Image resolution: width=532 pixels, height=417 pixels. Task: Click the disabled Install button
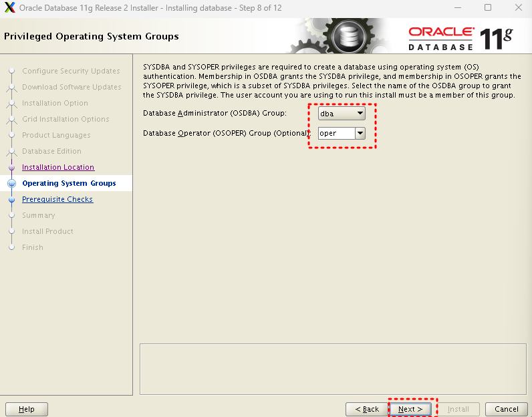pyautogui.click(x=458, y=409)
